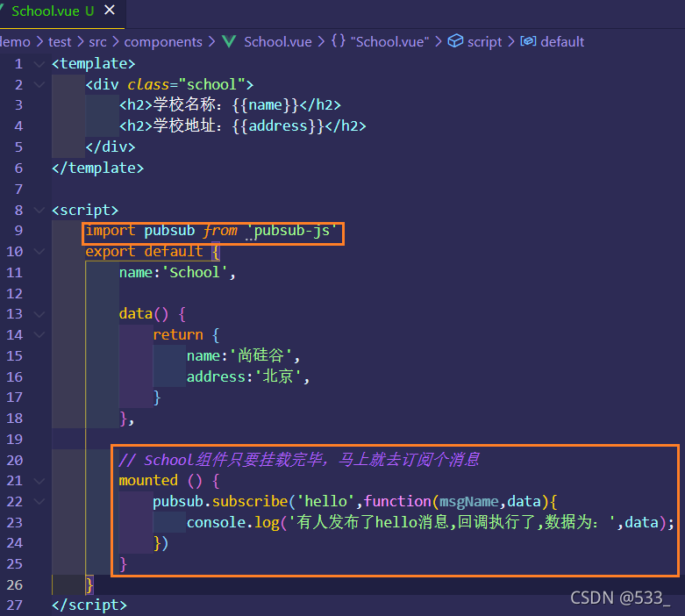Click pubsub.subscribe on line 22
Viewport: 685px width, 616px height.
coord(220,501)
